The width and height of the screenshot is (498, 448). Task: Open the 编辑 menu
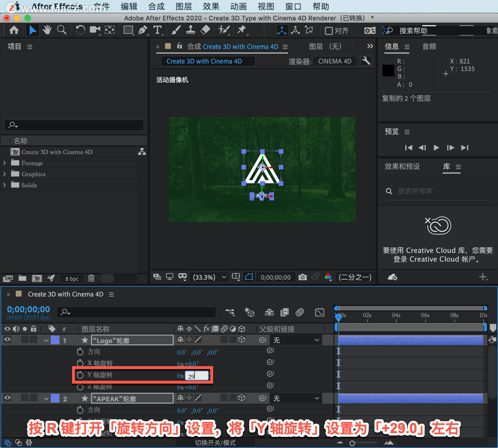[x=129, y=6]
